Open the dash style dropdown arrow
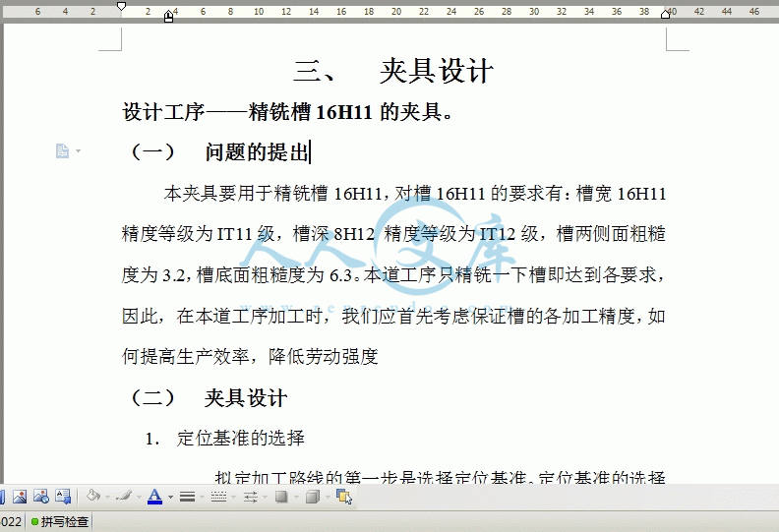The width and height of the screenshot is (779, 532). tap(234, 497)
